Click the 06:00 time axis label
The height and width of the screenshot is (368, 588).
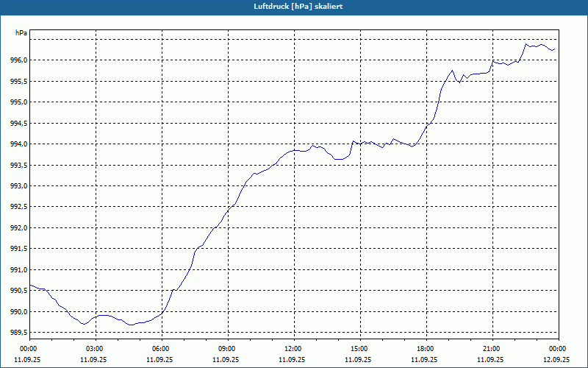[x=162, y=349]
